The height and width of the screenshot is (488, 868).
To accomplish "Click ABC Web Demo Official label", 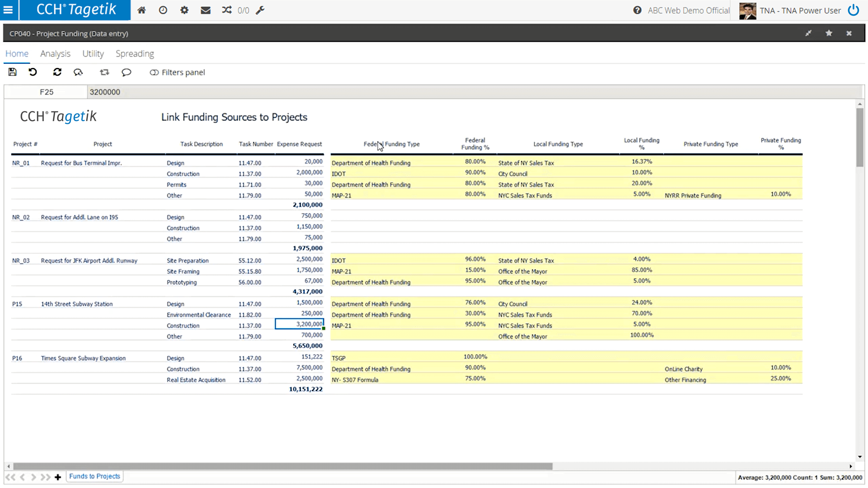I will pyautogui.click(x=688, y=11).
